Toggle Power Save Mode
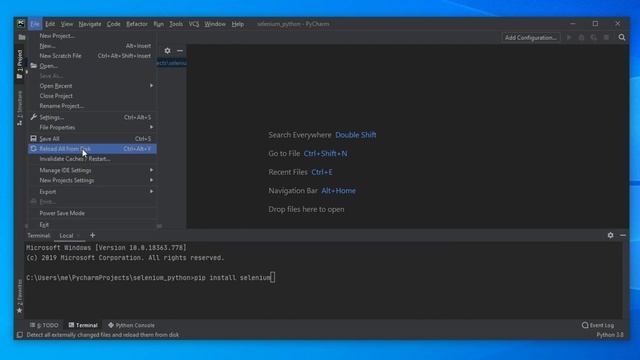This screenshot has width=640, height=360. 92,213
